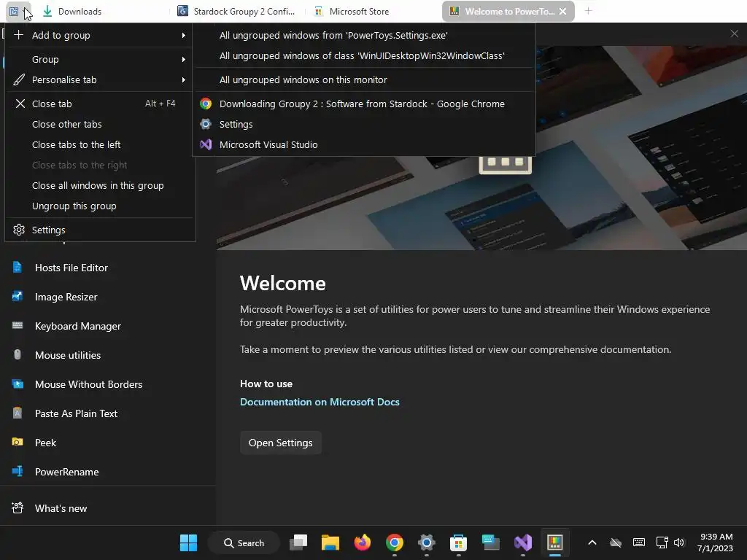This screenshot has width=747, height=560.
Task: Open Microsoft Store from the taskbar
Action: [458, 542]
